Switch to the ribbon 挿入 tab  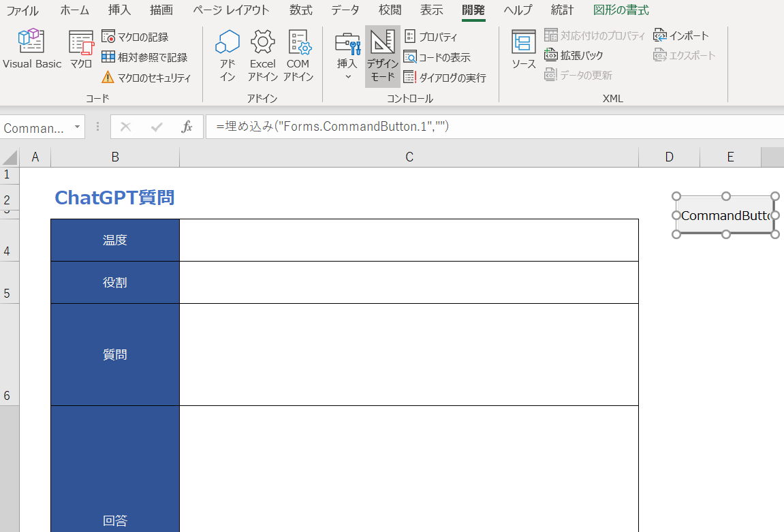pyautogui.click(x=119, y=10)
